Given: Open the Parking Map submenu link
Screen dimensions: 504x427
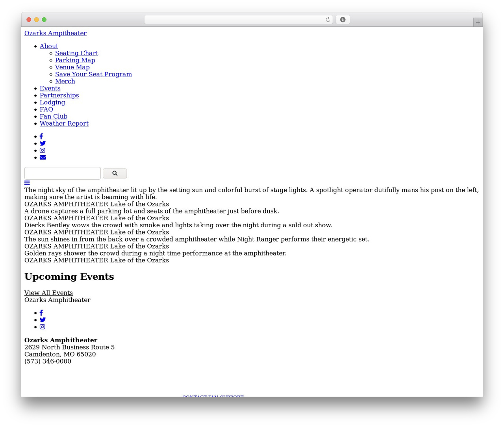Looking at the screenshot, I should [75, 60].
